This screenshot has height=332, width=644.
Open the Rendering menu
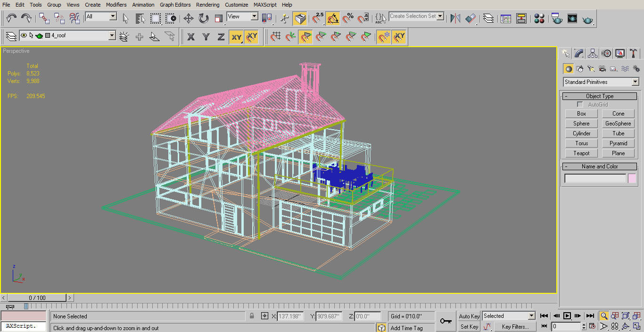click(x=207, y=5)
